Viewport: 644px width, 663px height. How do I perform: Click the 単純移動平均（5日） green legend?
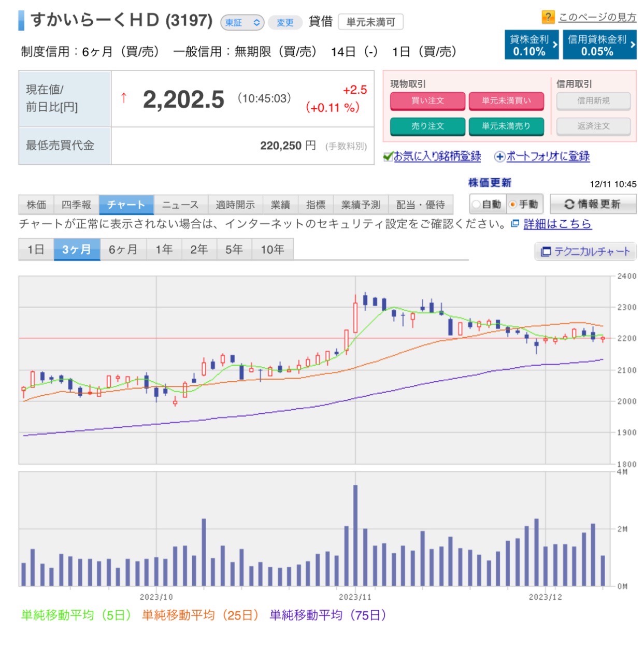tap(76, 615)
